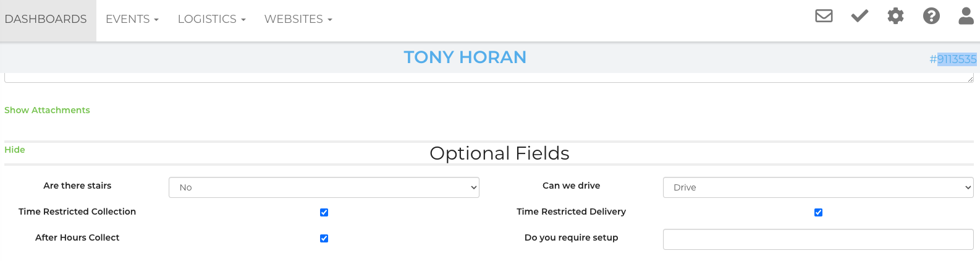Screen dimensions: 980x261
Task: Click the Do you require setup field
Action: coord(818,239)
